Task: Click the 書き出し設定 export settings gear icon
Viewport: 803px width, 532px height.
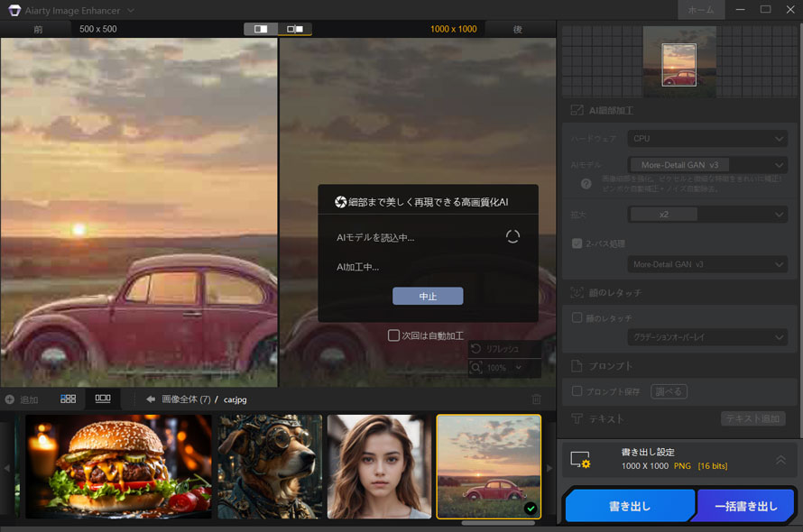Action: [580, 460]
